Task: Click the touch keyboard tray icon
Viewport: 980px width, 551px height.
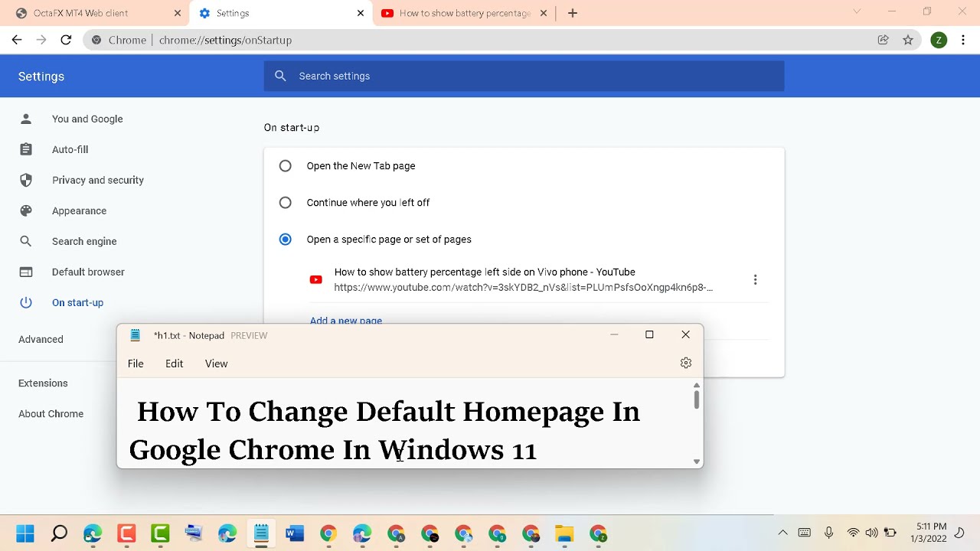Action: (x=805, y=533)
